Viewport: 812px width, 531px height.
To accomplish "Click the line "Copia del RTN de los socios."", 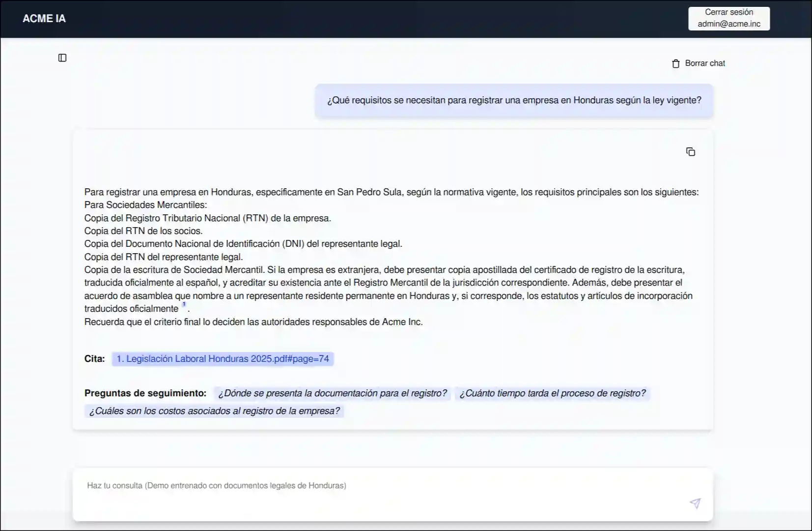I will point(143,231).
